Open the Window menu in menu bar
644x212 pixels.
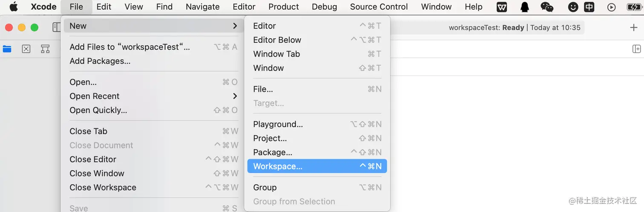pyautogui.click(x=436, y=7)
